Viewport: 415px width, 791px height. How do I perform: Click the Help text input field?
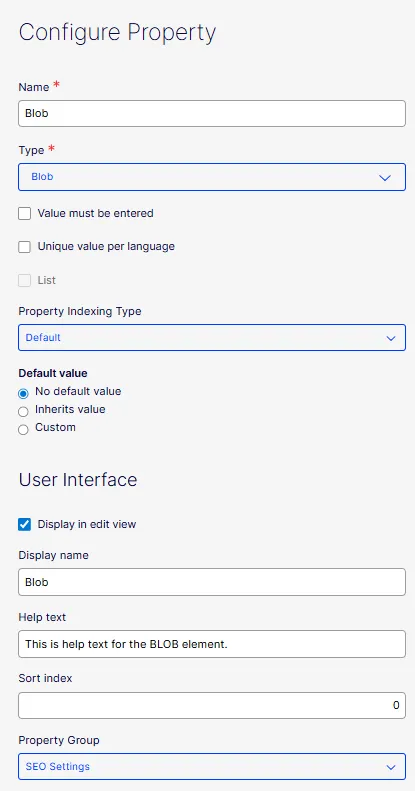(x=212, y=644)
